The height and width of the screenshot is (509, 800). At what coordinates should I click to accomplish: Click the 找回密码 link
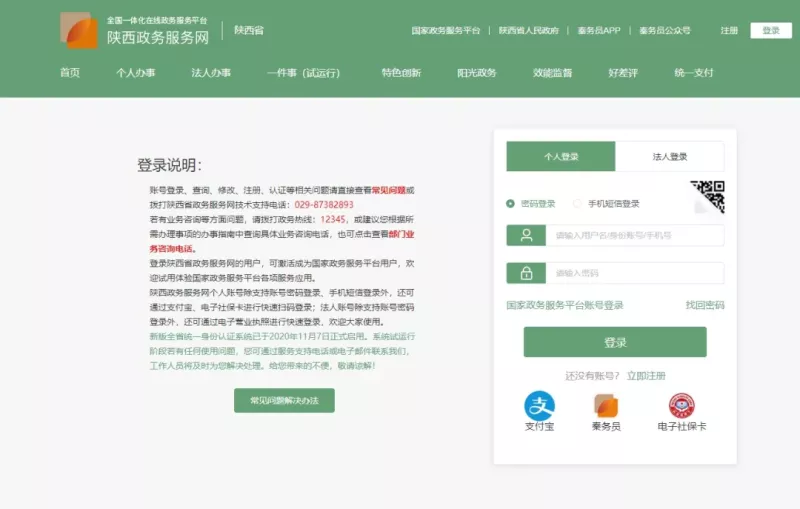click(705, 305)
